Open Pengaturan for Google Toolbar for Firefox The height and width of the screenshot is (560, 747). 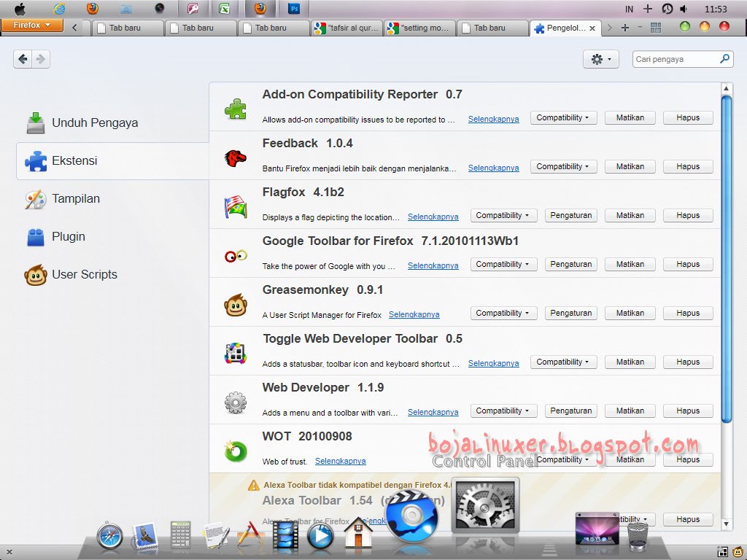[x=570, y=264]
